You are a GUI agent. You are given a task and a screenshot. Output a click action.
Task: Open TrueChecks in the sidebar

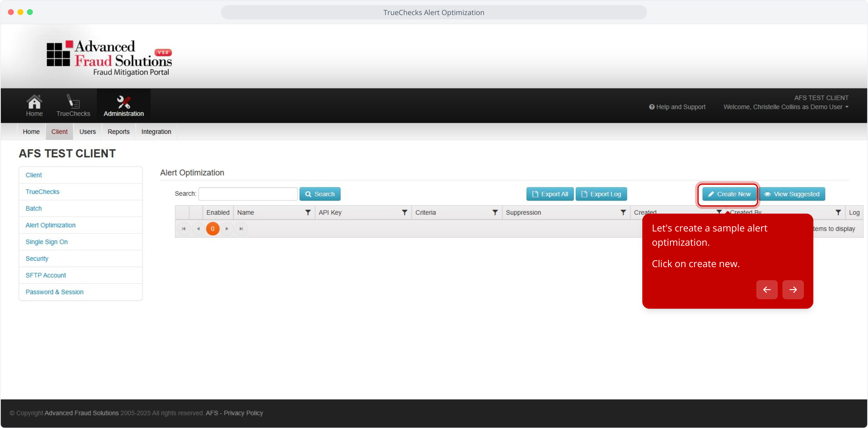80,192
